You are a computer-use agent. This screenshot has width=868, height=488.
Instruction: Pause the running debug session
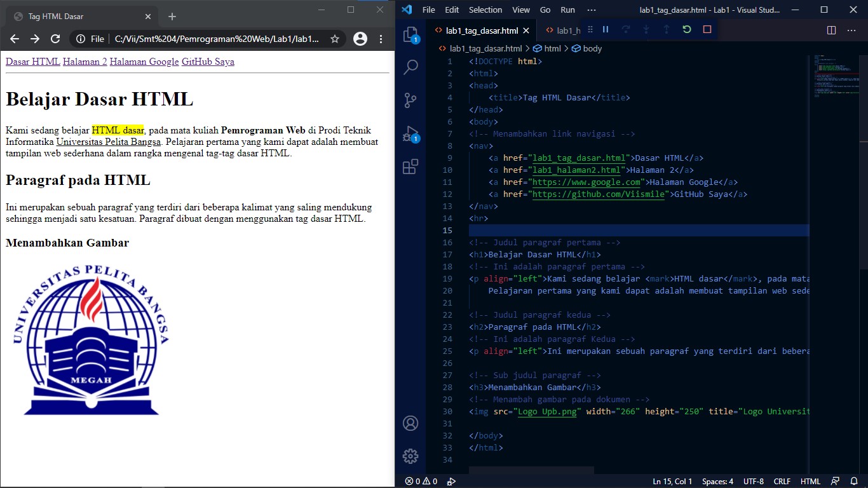606,29
